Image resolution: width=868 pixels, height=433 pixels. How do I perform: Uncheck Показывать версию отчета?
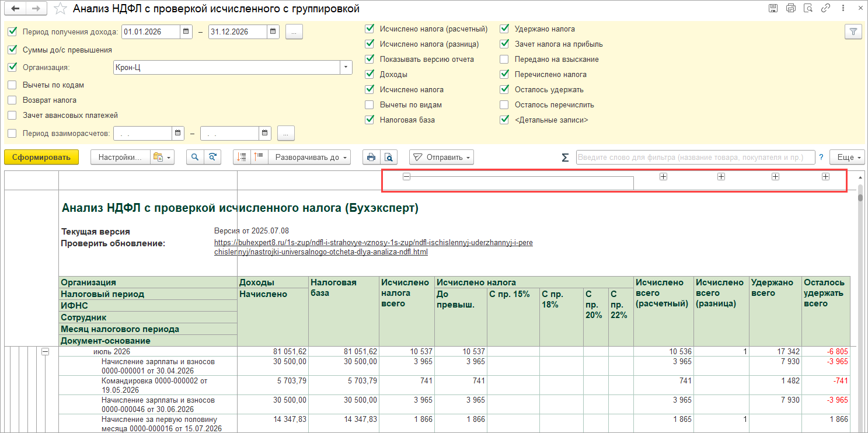tap(369, 59)
